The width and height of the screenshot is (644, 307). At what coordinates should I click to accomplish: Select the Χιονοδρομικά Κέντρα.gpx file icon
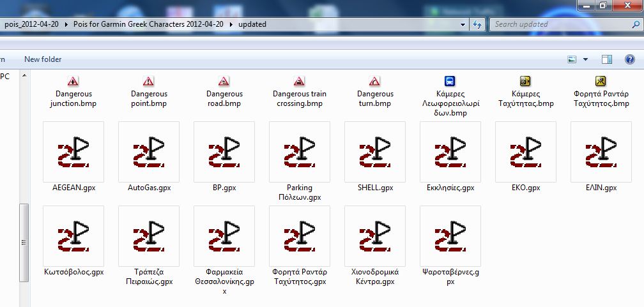coord(375,236)
